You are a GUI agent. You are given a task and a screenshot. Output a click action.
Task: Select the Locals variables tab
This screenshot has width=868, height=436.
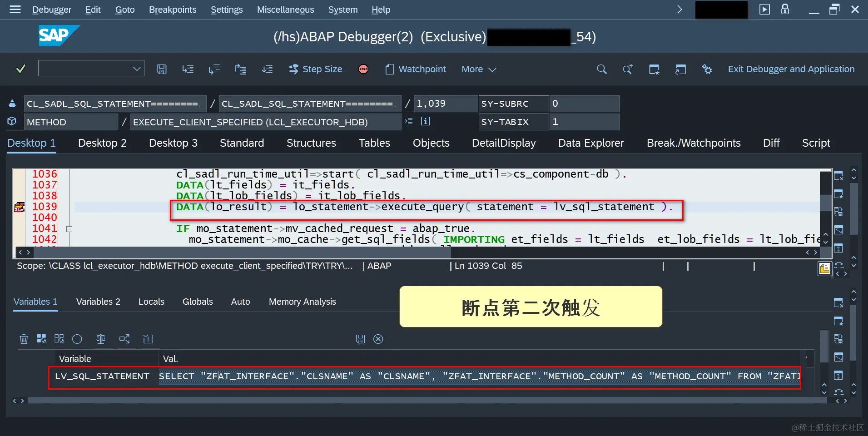(151, 302)
